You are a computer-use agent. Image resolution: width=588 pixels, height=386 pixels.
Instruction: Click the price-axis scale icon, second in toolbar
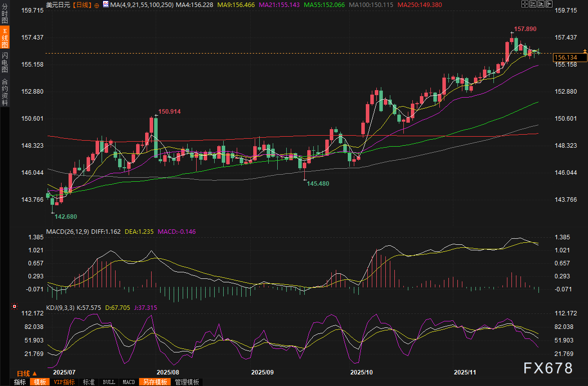pyautogui.click(x=532, y=5)
